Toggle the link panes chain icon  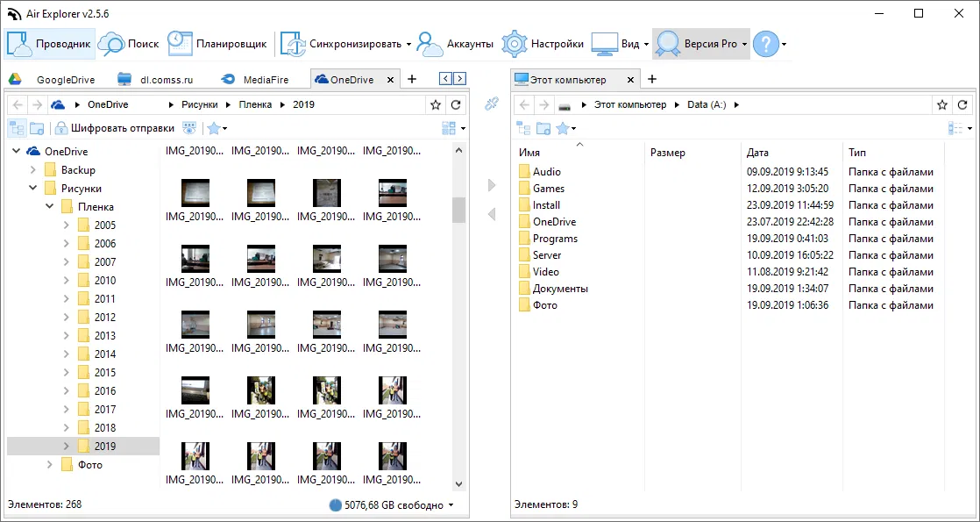[491, 104]
